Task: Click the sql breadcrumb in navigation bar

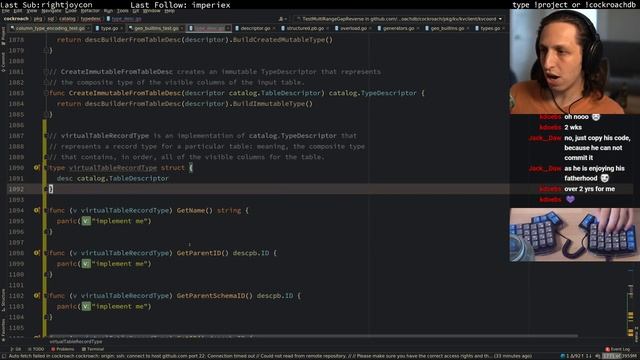Action: [51, 19]
